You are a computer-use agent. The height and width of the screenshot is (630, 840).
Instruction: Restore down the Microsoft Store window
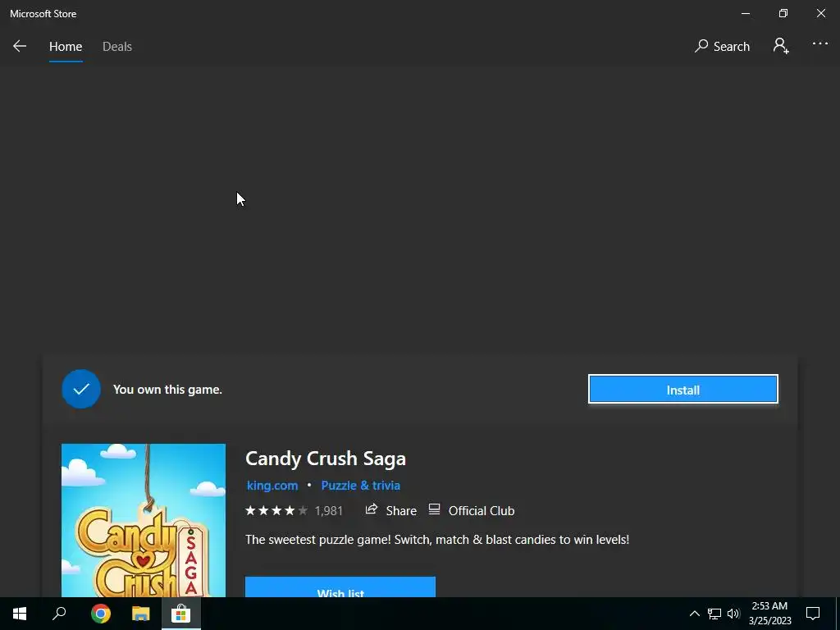(x=783, y=13)
